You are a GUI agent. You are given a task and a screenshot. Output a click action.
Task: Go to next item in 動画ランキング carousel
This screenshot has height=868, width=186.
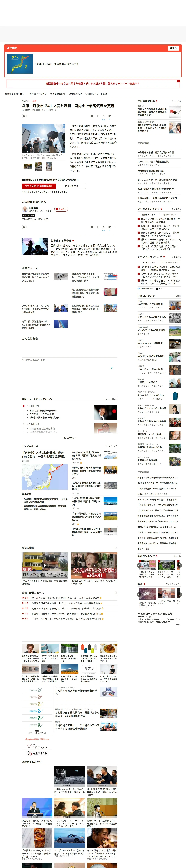tap(180, 565)
